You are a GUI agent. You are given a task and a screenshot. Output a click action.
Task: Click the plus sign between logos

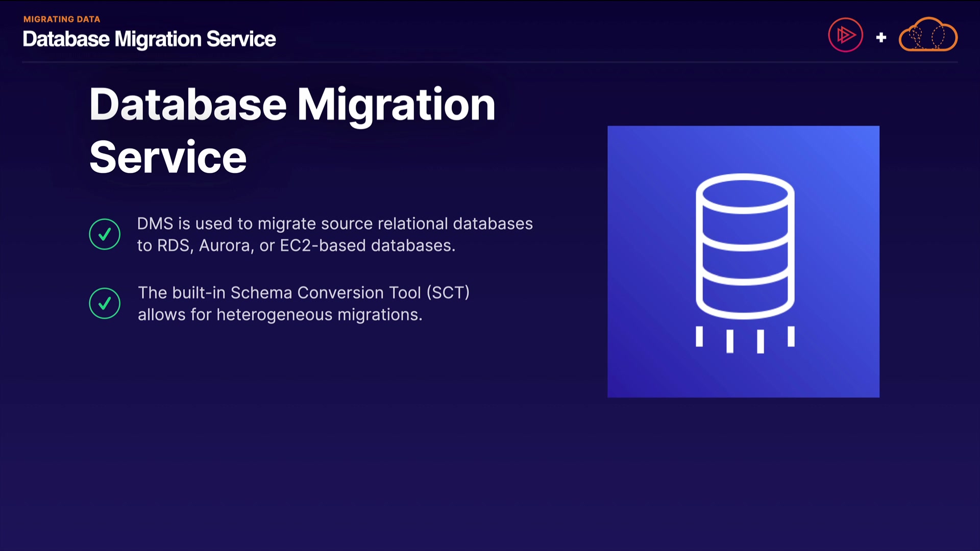click(x=881, y=37)
